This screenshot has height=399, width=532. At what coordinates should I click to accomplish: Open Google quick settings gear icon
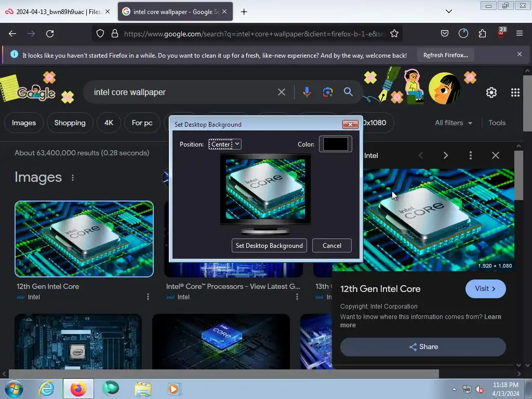(491, 92)
